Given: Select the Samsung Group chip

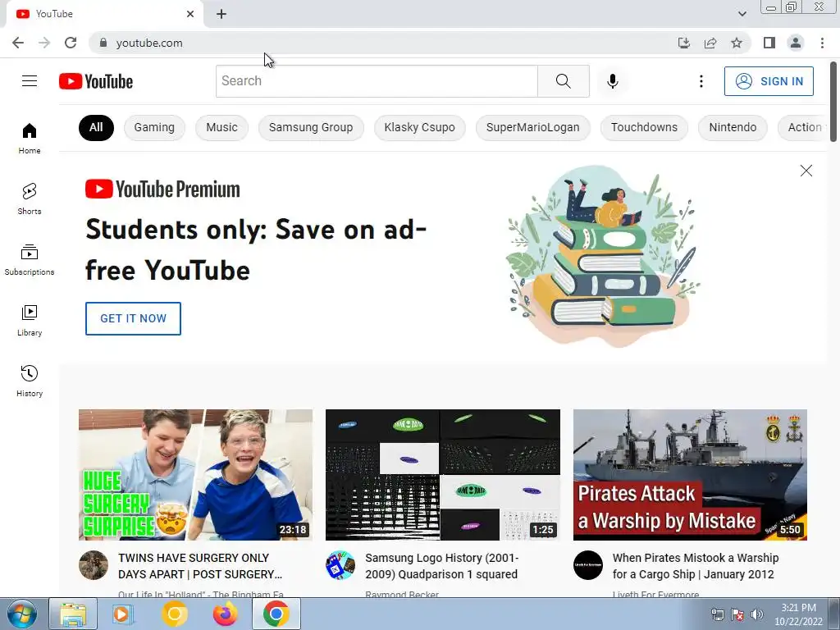Looking at the screenshot, I should click(x=311, y=127).
